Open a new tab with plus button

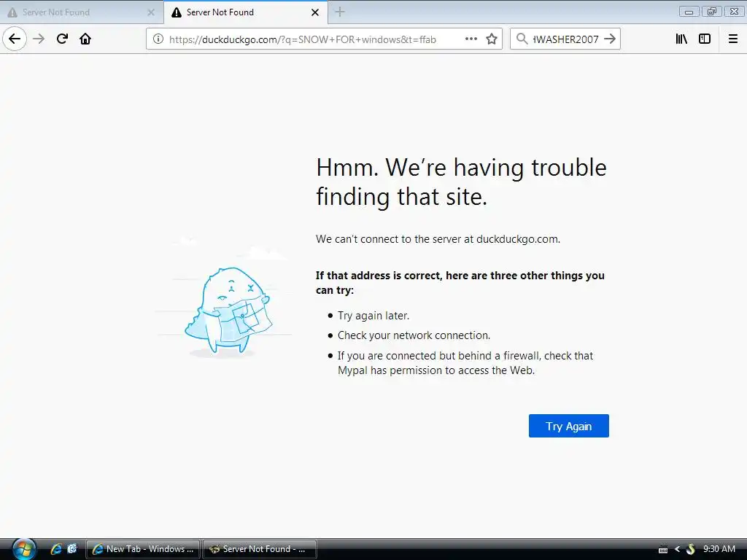pyautogui.click(x=340, y=12)
